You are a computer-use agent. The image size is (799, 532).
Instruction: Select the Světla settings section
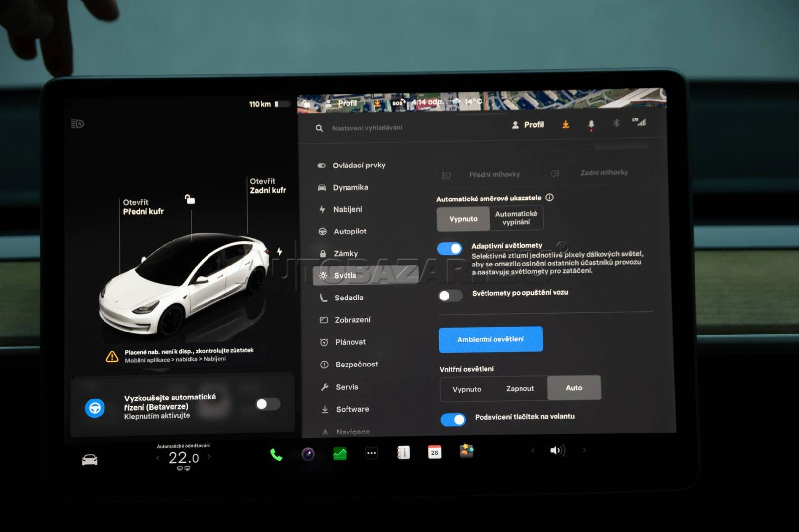[x=366, y=275]
